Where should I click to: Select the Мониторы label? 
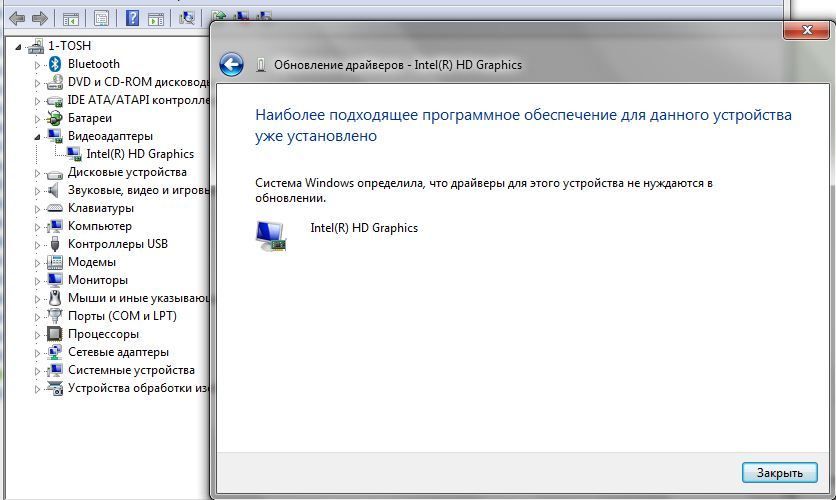98,280
